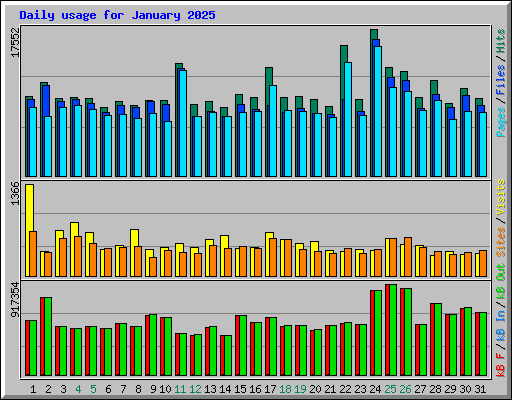Screen dimensions: 512x400
Task: Click the y-axis value 1366
Action: click(x=15, y=193)
